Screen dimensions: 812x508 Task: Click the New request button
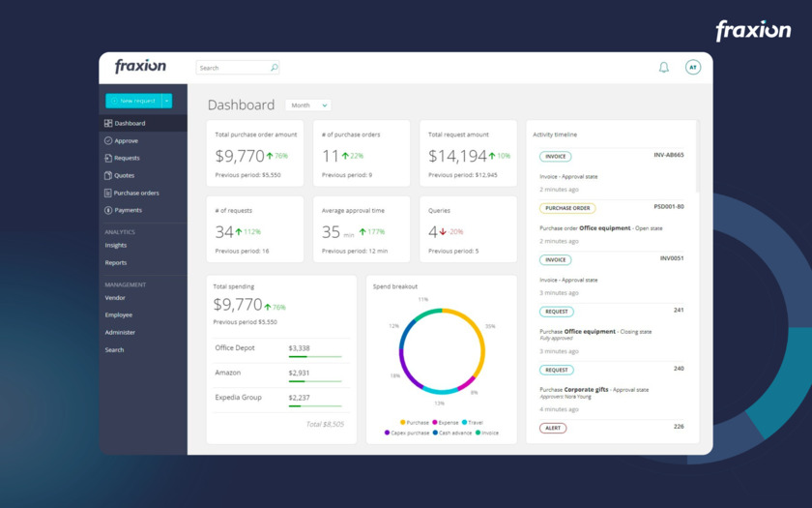tap(133, 101)
